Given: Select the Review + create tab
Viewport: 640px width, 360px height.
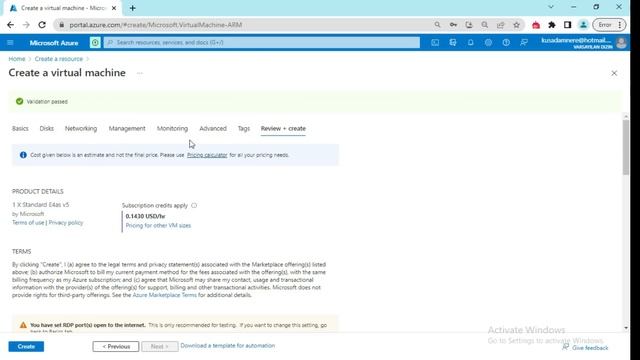Looking at the screenshot, I should pos(283,128).
